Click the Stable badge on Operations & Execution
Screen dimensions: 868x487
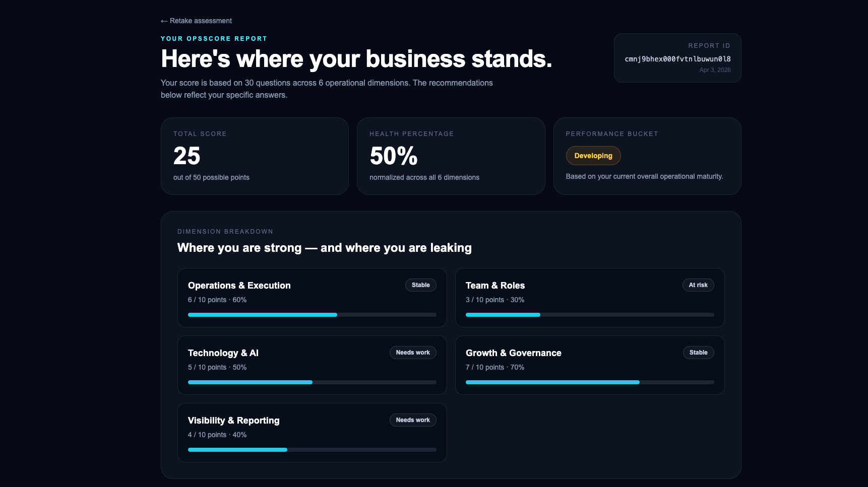point(420,285)
